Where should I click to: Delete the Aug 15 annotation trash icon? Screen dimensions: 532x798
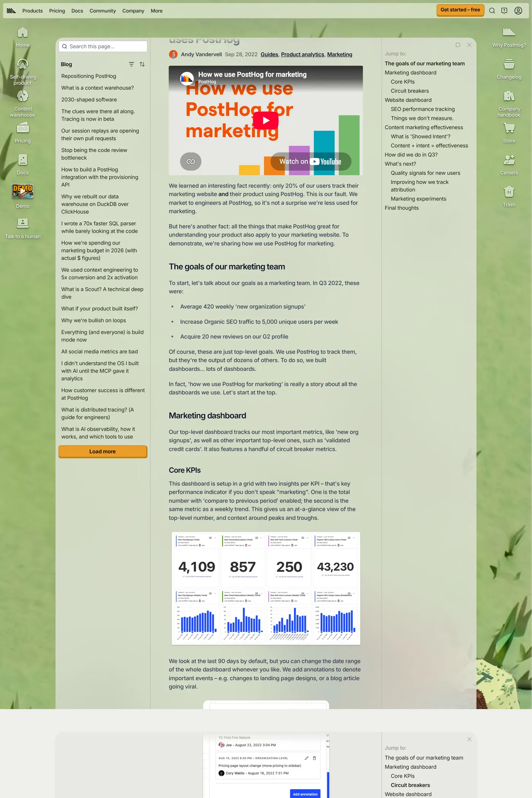(x=314, y=758)
